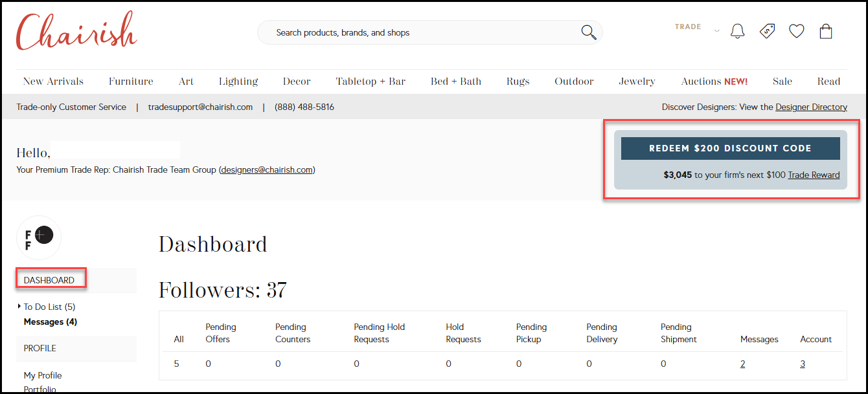Open notifications bell icon

pyautogui.click(x=737, y=31)
